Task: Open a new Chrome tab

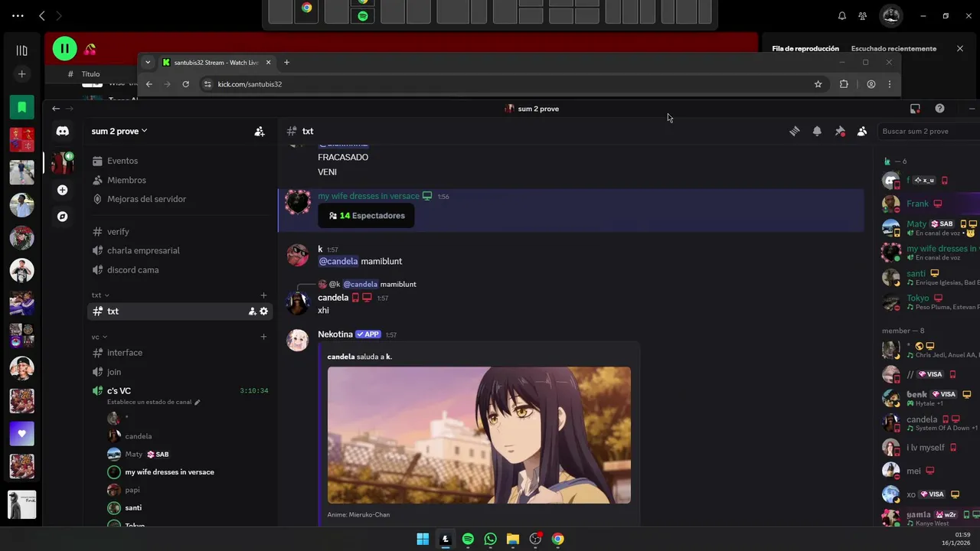Action: tap(286, 63)
